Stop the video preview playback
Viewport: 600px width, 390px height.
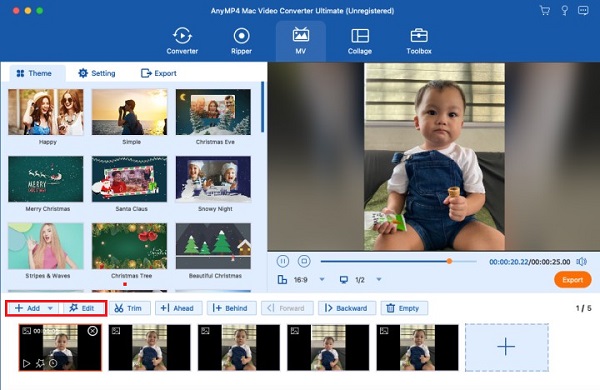point(304,261)
